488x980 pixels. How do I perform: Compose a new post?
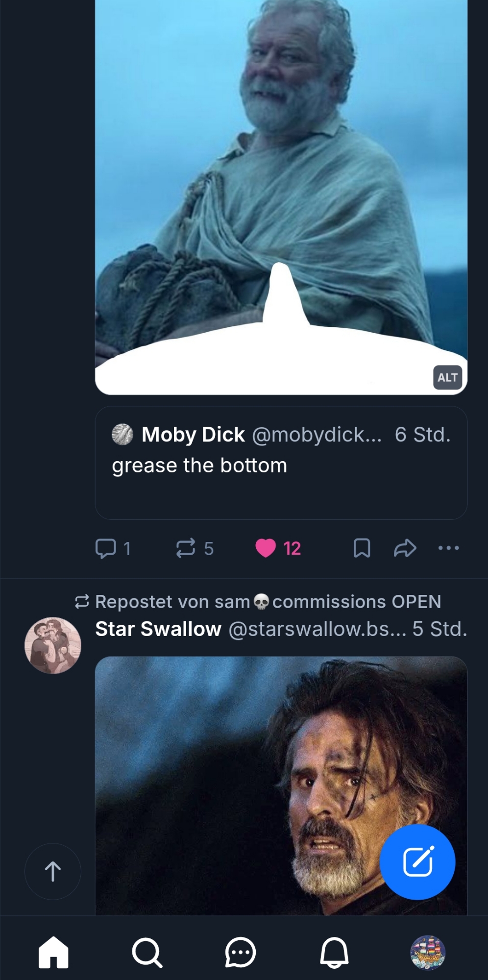[417, 862]
